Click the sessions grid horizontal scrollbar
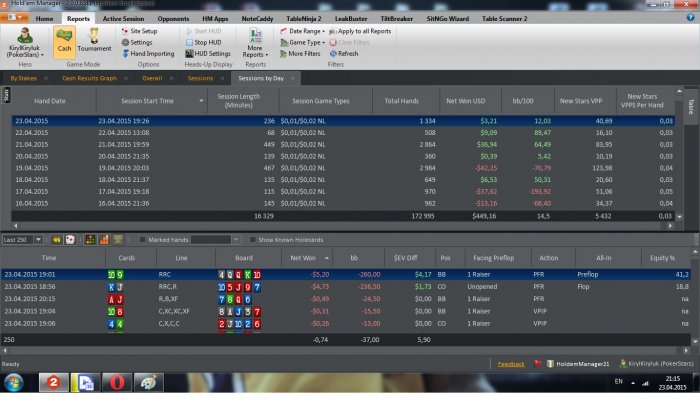 click(x=342, y=226)
